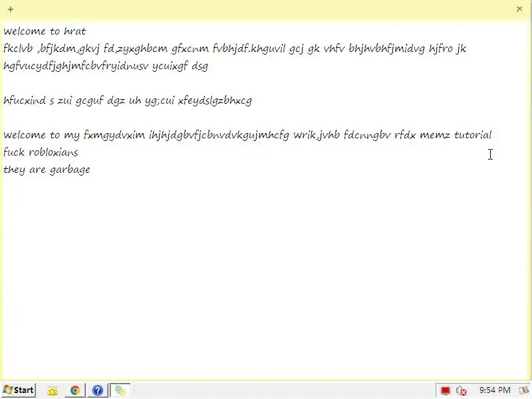Image resolution: width=532 pixels, height=399 pixels.
Task: Click the word 'memz' in the note
Action: [x=435, y=136]
